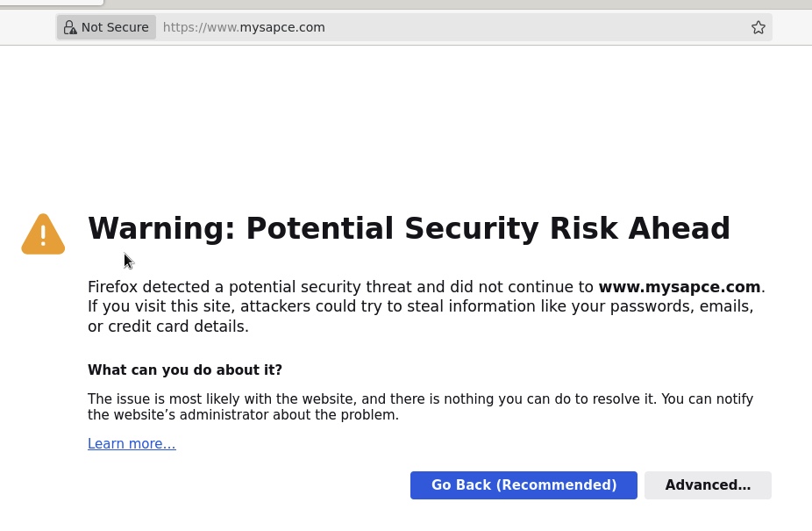Select the active browser tab edge at the top

click(52, 3)
